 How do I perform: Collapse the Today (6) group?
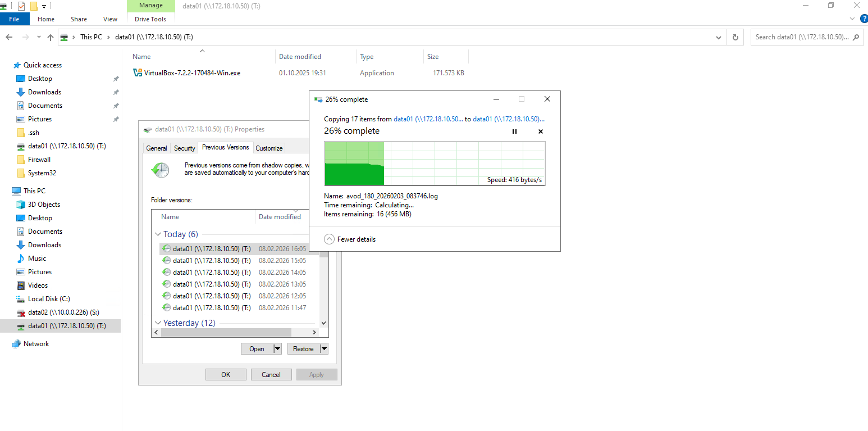(x=158, y=234)
